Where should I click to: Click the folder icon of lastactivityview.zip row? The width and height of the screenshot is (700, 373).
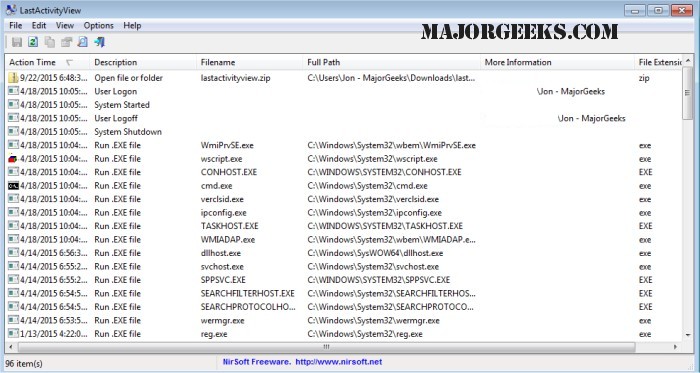[x=13, y=78]
